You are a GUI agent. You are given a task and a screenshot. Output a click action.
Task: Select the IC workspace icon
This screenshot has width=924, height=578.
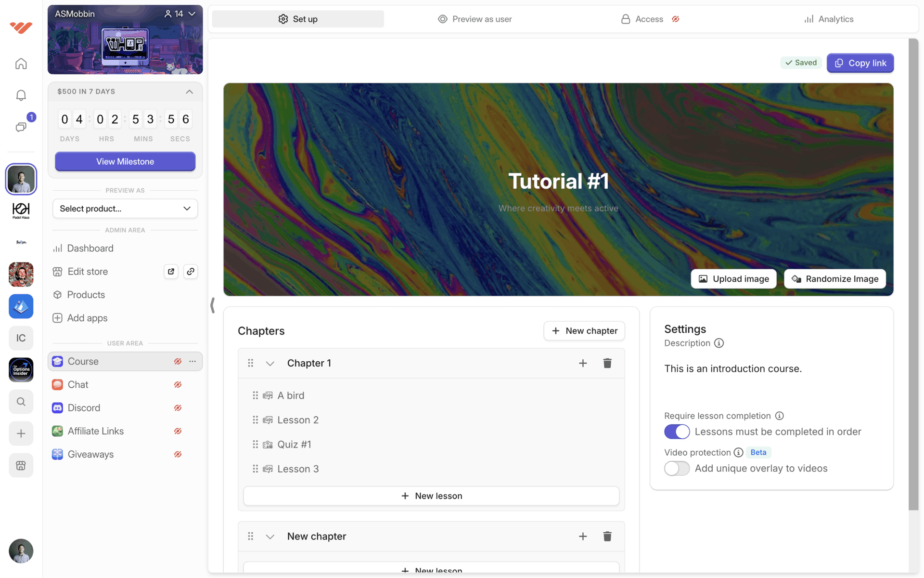(21, 338)
